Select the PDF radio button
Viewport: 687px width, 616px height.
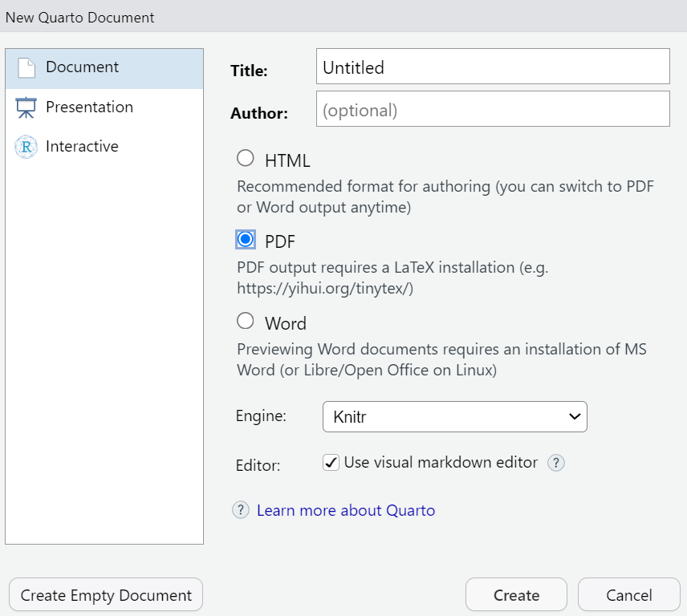(x=246, y=239)
